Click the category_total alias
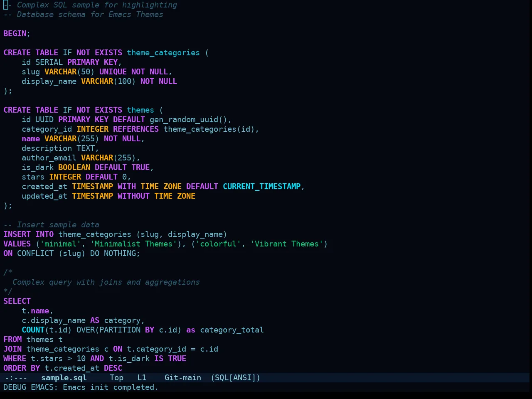The height and width of the screenshot is (399, 532). pyautogui.click(x=232, y=330)
